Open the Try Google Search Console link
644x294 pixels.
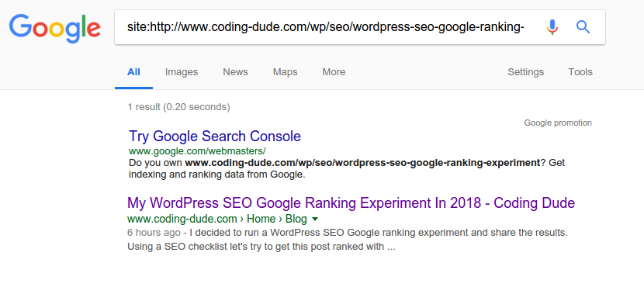pos(215,137)
